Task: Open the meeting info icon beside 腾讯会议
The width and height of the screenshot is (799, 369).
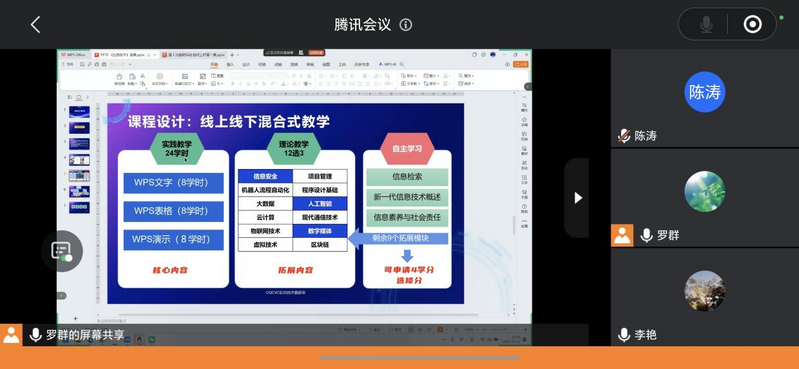Action: [406, 24]
